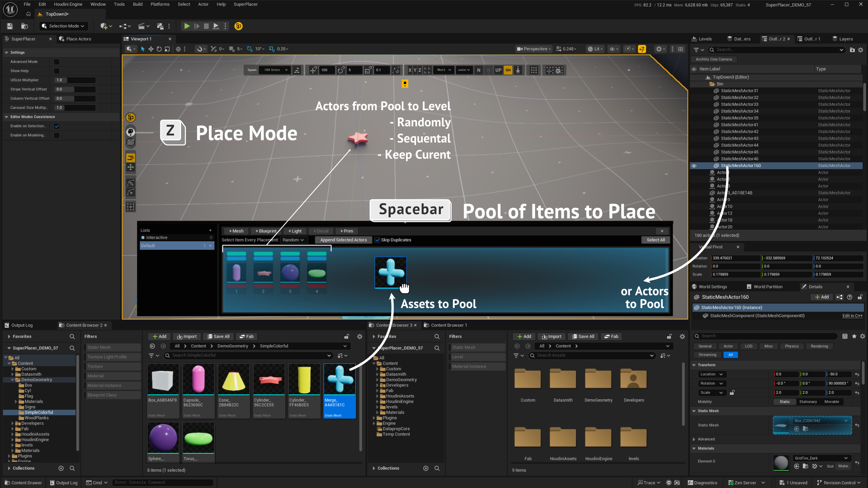
Task: Toggle the RH button in SuperPlacer toolbar
Action: click(508, 70)
